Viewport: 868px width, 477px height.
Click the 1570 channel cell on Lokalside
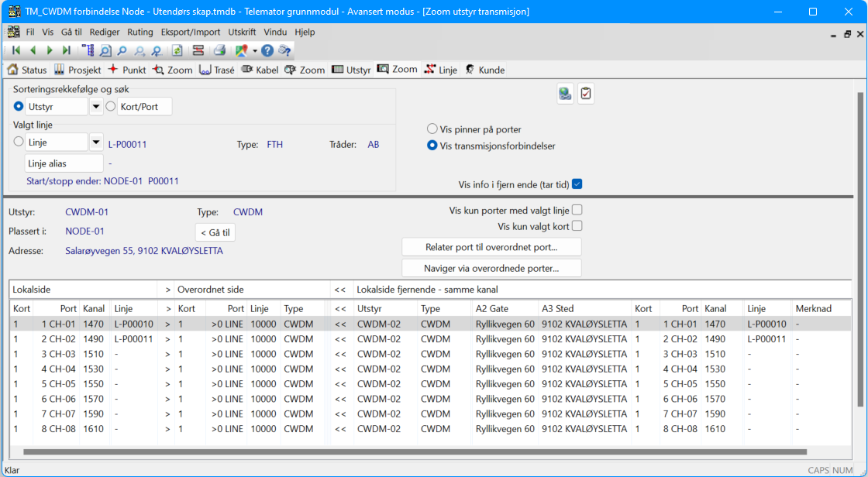tap(94, 399)
